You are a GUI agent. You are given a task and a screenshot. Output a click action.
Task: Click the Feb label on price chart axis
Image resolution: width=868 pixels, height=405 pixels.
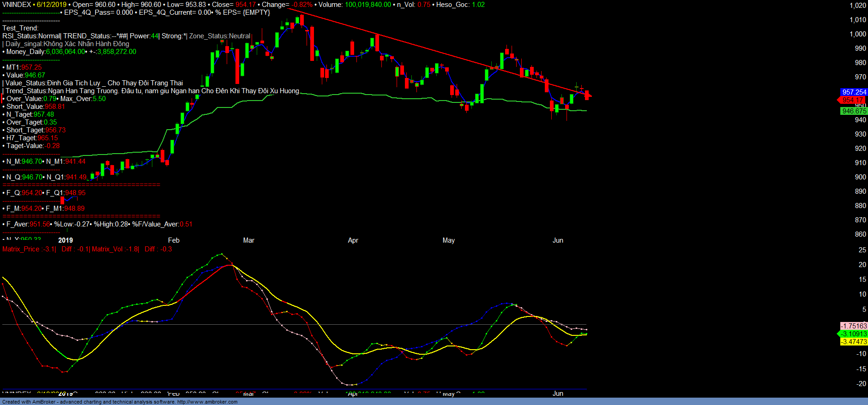coord(174,240)
